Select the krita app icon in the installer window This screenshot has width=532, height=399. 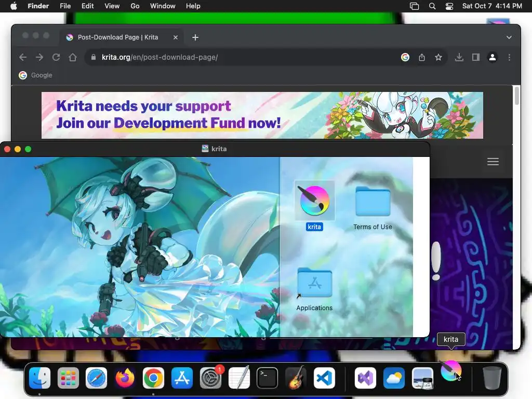point(314,201)
